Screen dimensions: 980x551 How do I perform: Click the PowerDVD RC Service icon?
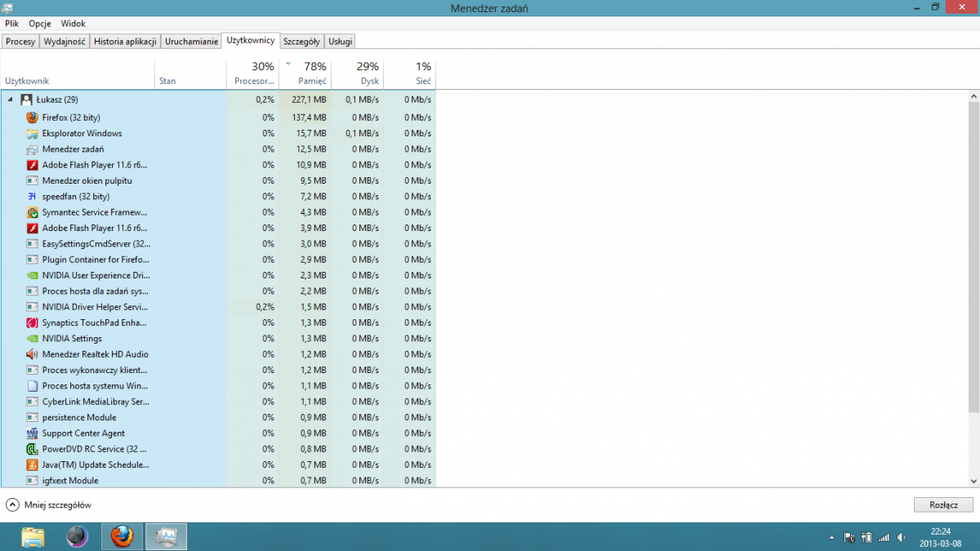32,450
